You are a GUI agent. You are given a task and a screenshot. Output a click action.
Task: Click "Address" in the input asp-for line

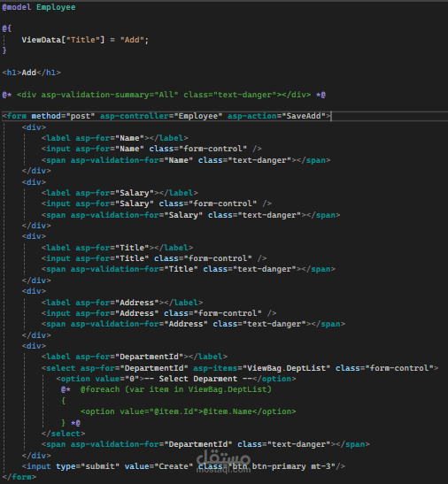coord(137,313)
